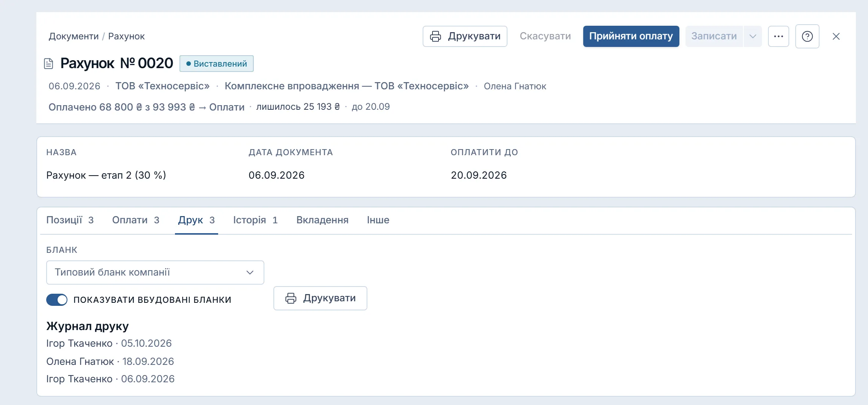Click the Журнал друку heading
The height and width of the screenshot is (405, 868).
pyautogui.click(x=87, y=326)
